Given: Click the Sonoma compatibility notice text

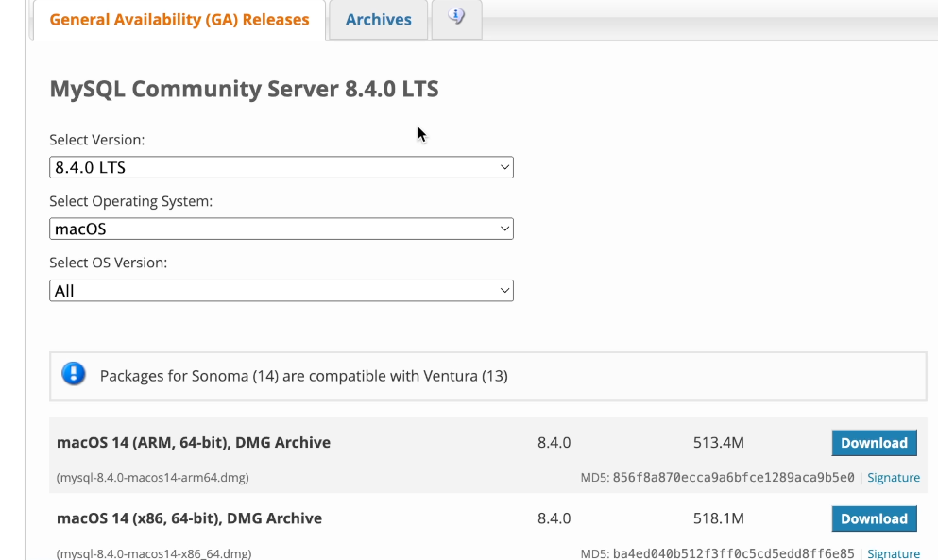Looking at the screenshot, I should pyautogui.click(x=304, y=376).
